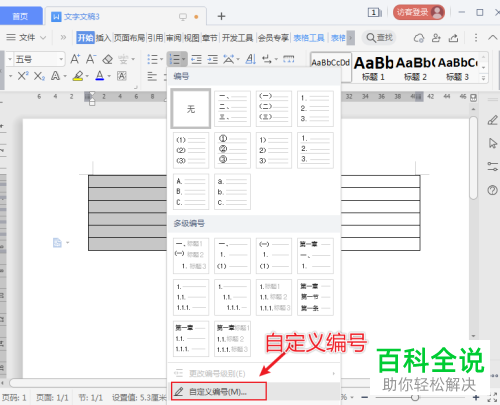The image size is (500, 405).
Task: Apply the 标题 1 style
Action: [373, 68]
